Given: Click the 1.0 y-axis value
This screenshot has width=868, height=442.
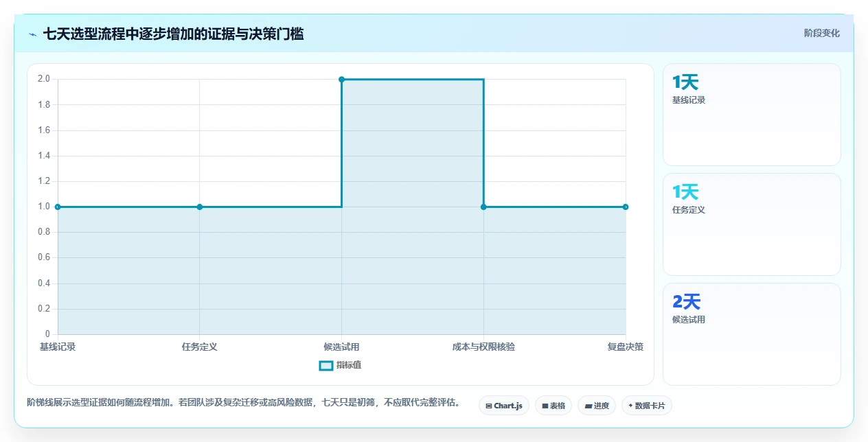Looking at the screenshot, I should click(x=44, y=207).
